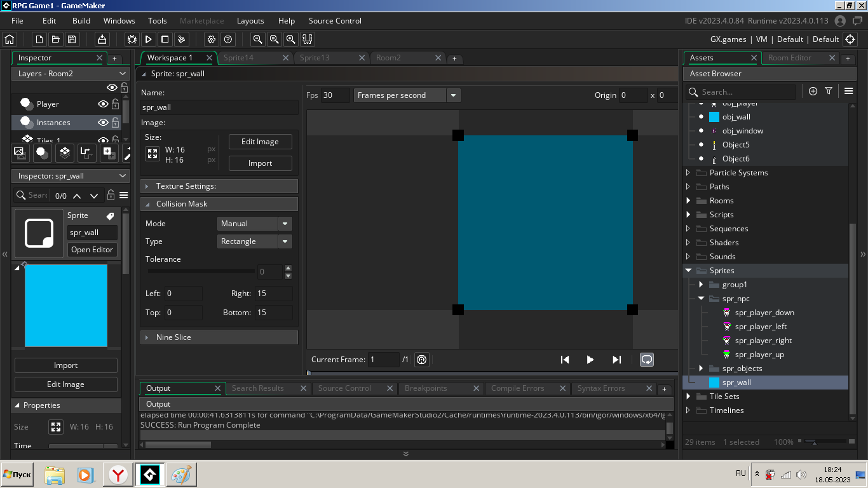Click Open Editor button in Inspector
The image size is (868, 488).
[x=92, y=250]
